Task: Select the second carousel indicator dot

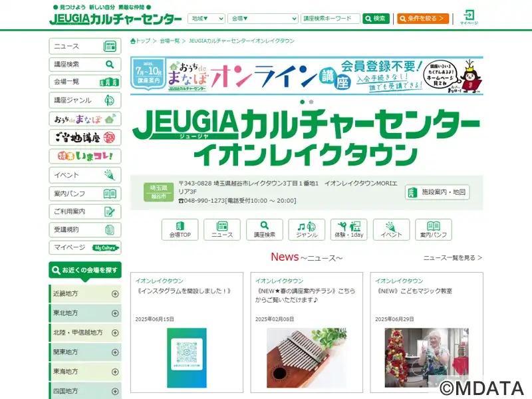Action: (311, 102)
